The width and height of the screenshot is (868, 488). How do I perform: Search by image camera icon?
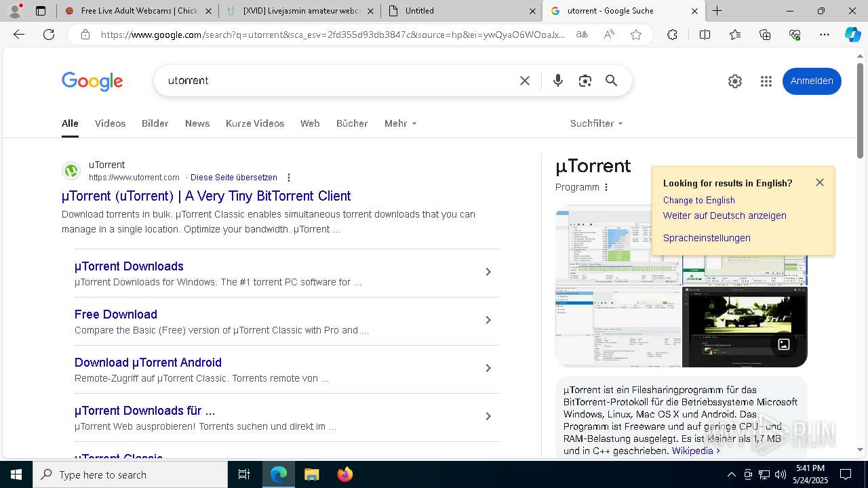click(585, 81)
